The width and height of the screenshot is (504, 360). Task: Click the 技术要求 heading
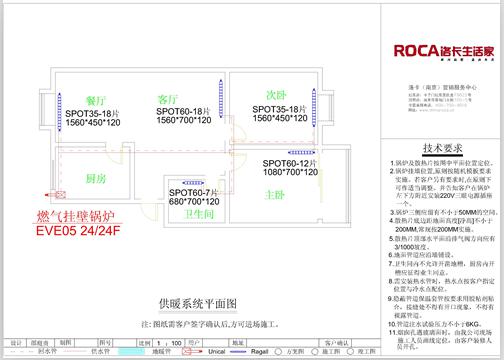coord(443,148)
